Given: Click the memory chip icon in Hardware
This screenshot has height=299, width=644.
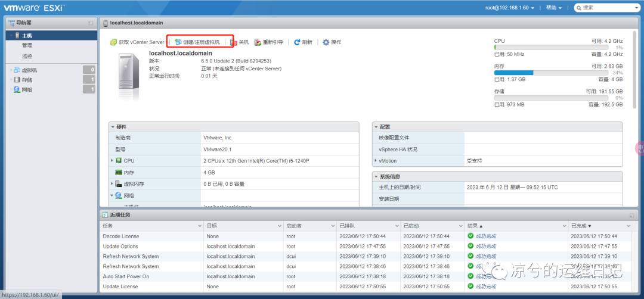Looking at the screenshot, I should point(119,173).
